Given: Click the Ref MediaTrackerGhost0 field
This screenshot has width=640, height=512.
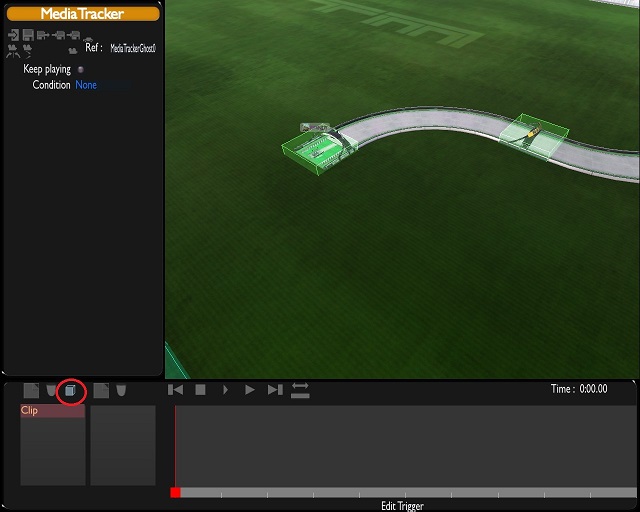Looking at the screenshot, I should [x=133, y=48].
